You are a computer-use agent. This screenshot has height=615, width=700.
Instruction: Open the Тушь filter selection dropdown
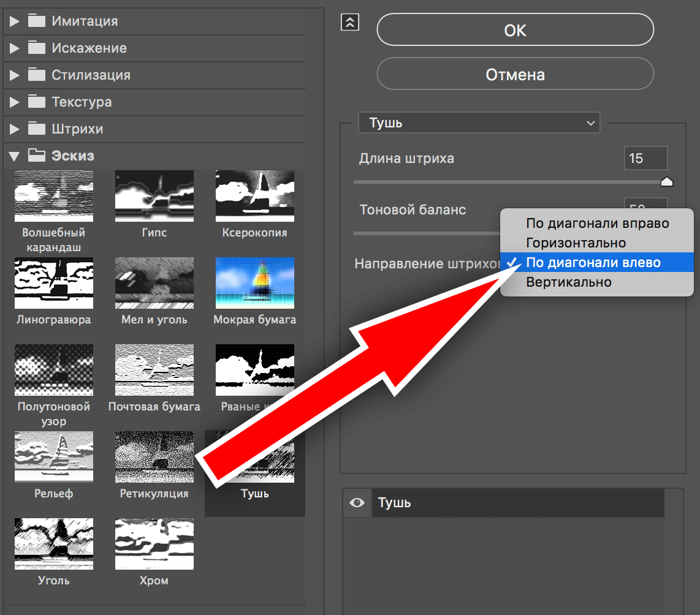(x=479, y=123)
